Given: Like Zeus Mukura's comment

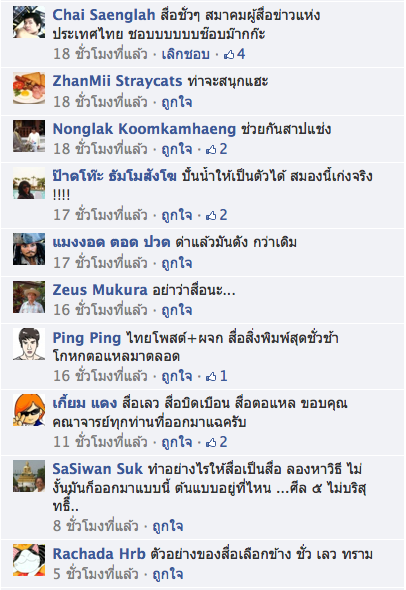Looking at the screenshot, I should click(x=177, y=310).
